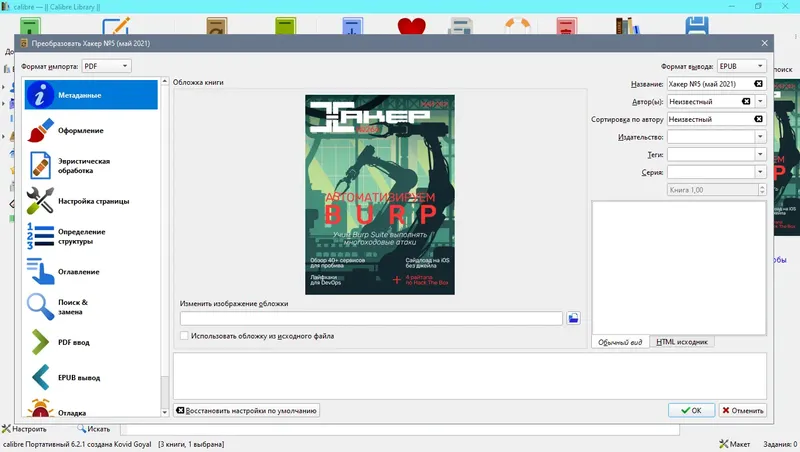Click the comments editor area
This screenshot has height=452, width=800.
[679, 267]
